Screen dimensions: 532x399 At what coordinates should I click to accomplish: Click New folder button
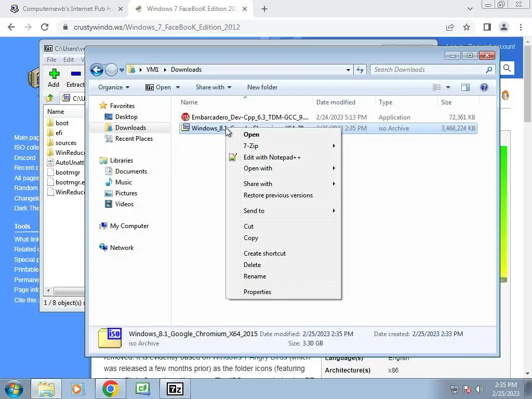point(262,87)
